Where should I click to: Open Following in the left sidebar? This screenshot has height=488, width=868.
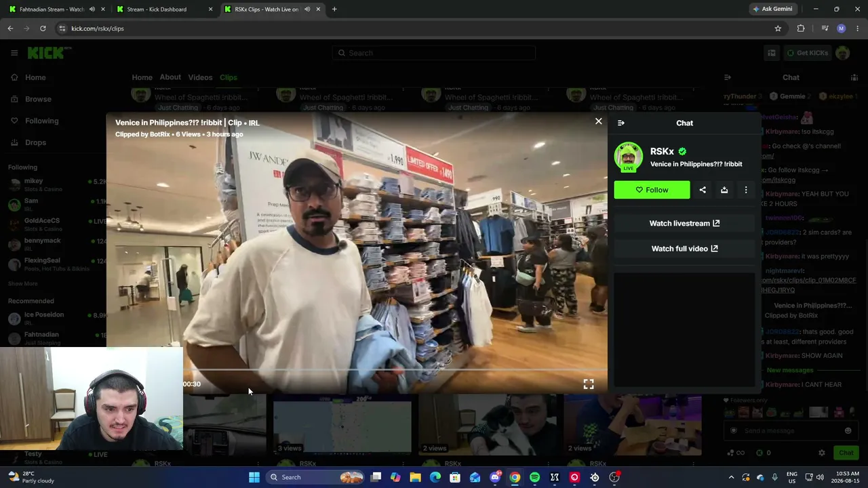pyautogui.click(x=41, y=121)
